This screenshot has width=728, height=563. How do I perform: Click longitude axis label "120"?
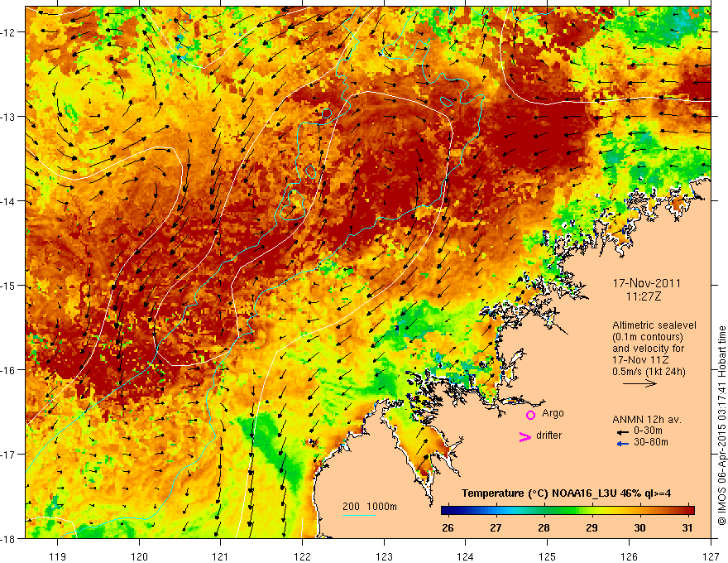point(139,556)
